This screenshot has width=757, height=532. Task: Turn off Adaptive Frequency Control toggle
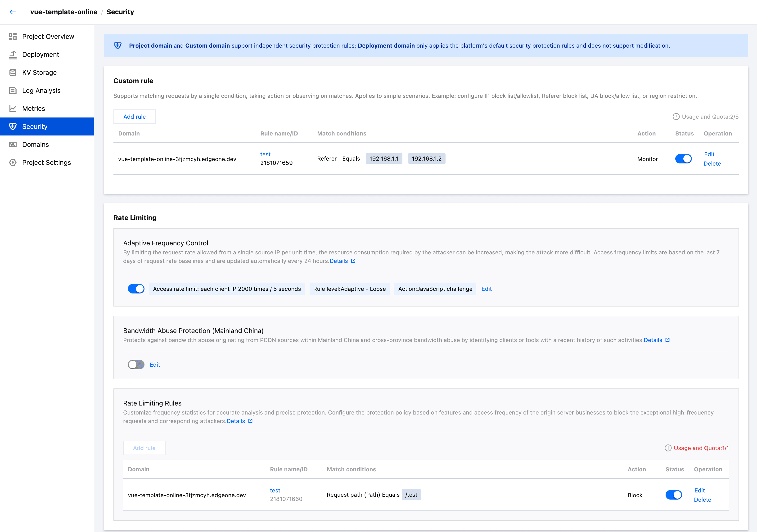(136, 289)
